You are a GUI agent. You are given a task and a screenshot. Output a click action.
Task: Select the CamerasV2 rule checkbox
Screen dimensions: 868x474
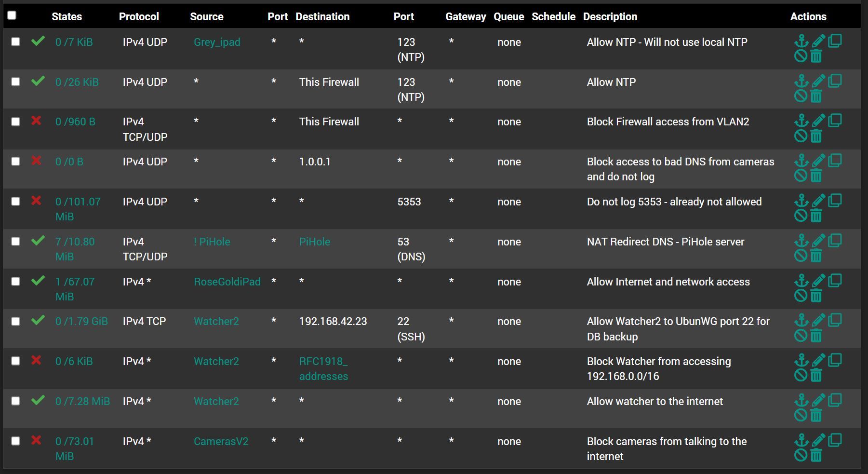(16, 441)
